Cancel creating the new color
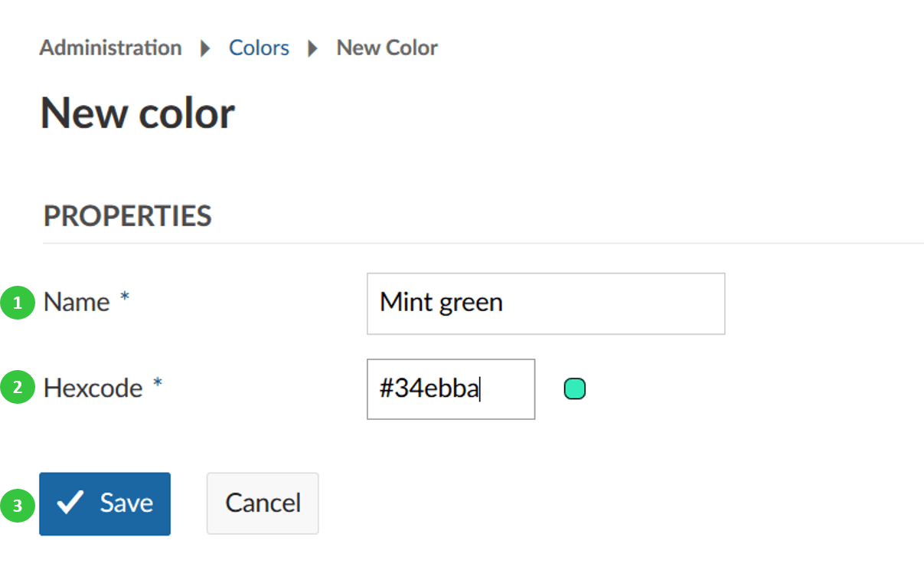Viewport: 924px width, 580px height. click(x=263, y=503)
